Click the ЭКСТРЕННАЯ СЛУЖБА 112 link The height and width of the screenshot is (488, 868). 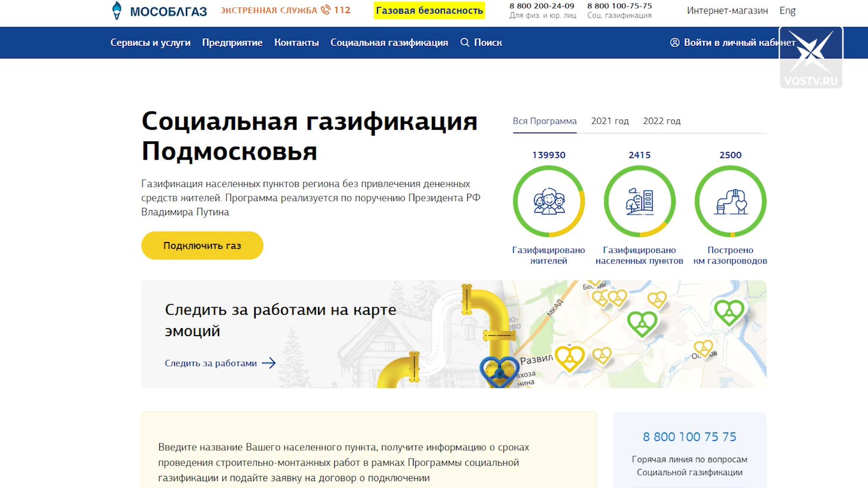[x=285, y=10]
